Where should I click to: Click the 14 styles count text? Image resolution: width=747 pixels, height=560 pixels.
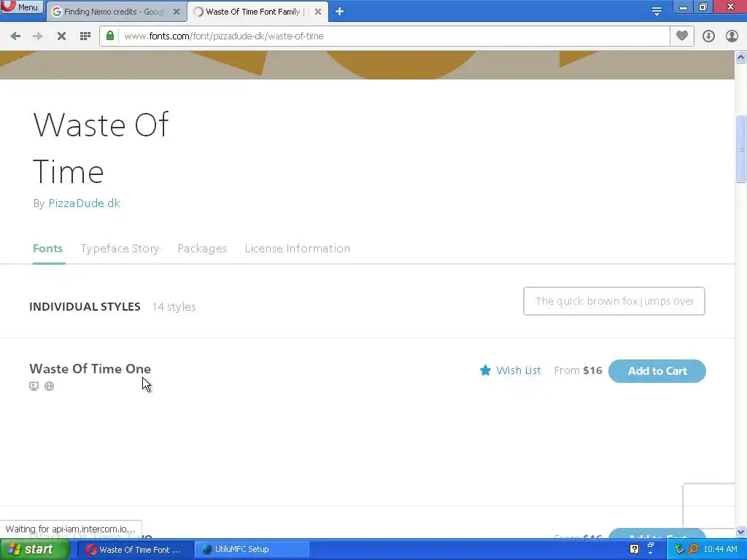(x=174, y=307)
